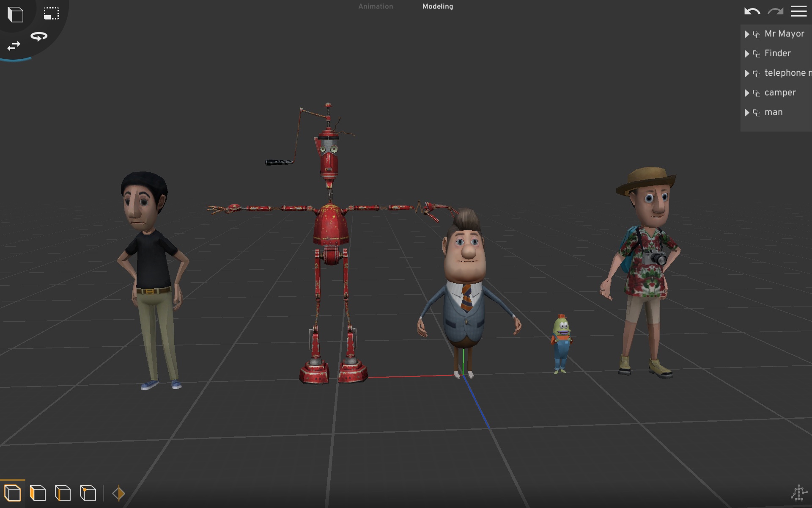
Task: Activate the marquee selection tool
Action: (x=51, y=13)
